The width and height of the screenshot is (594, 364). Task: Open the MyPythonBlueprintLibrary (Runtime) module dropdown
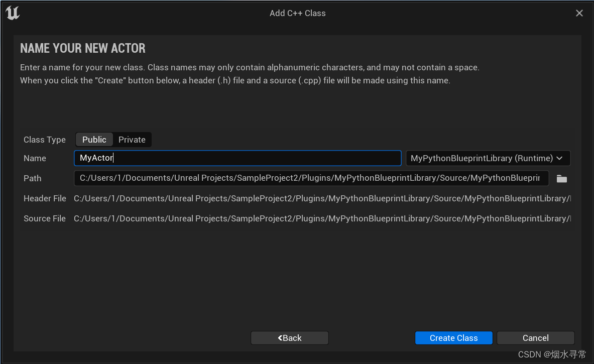click(487, 158)
